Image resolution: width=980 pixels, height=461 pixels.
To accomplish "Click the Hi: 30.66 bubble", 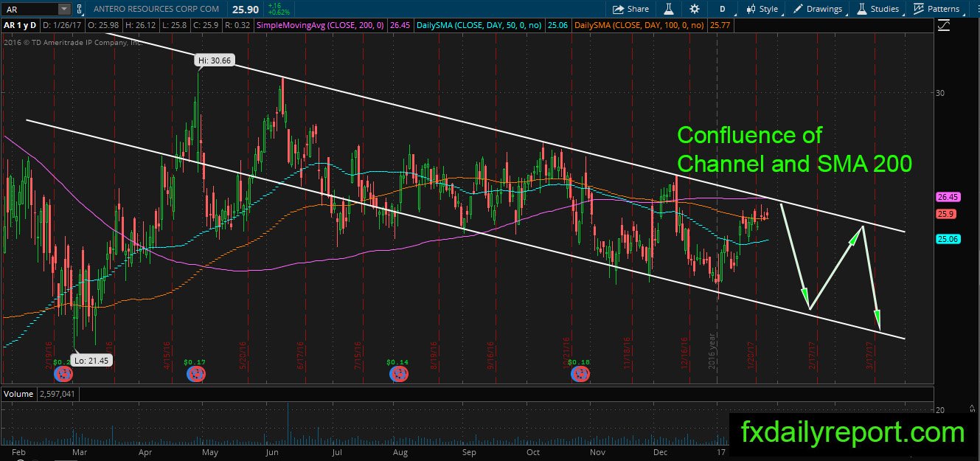I will pos(216,60).
